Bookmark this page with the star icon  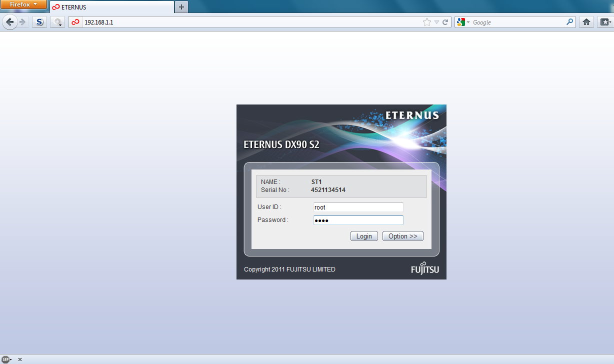pos(426,22)
